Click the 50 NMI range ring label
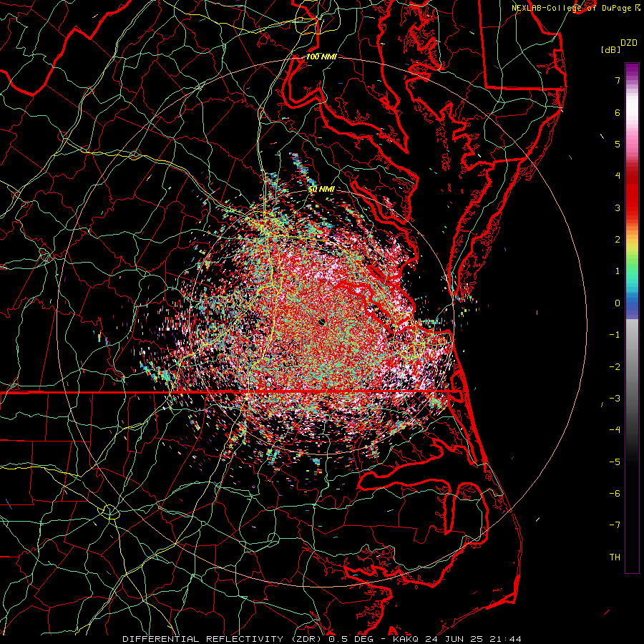This screenshot has height=644, width=644. pos(321,189)
